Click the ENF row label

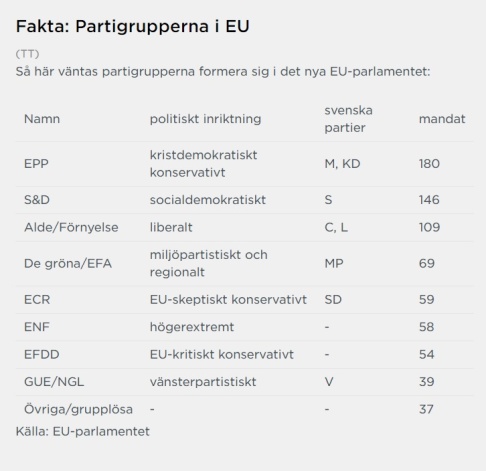pyautogui.click(x=37, y=327)
